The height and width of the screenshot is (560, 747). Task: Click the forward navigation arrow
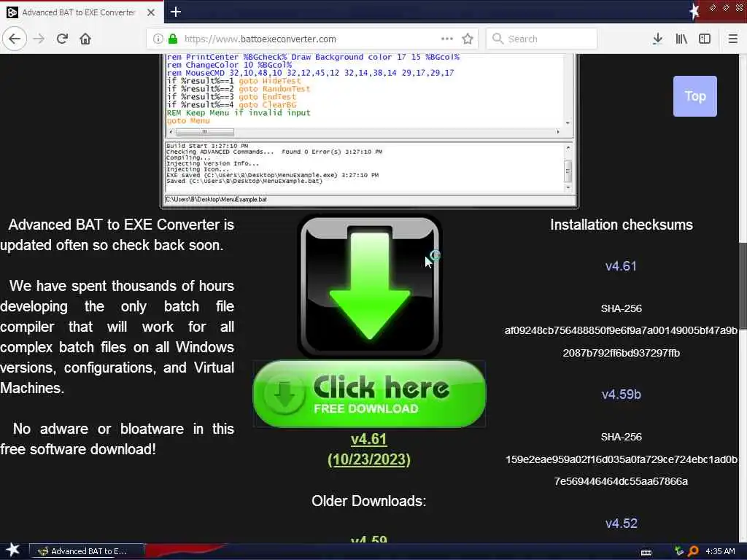39,39
